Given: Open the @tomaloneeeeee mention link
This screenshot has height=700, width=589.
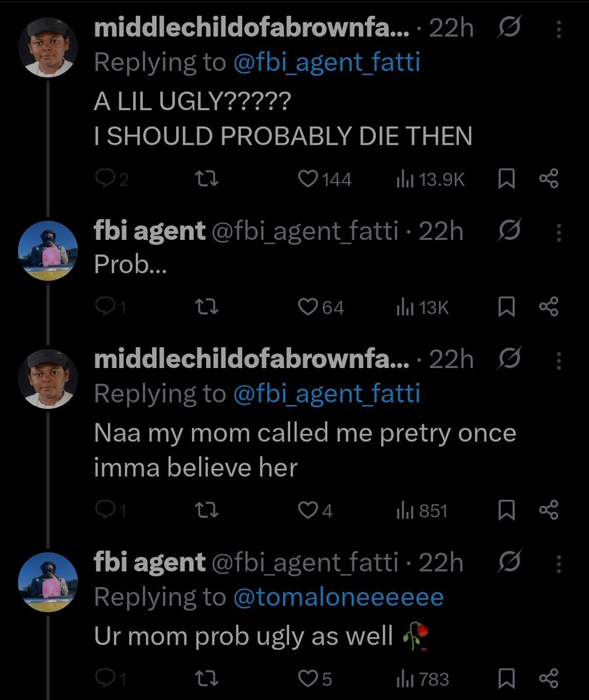Looking at the screenshot, I should (x=338, y=597).
